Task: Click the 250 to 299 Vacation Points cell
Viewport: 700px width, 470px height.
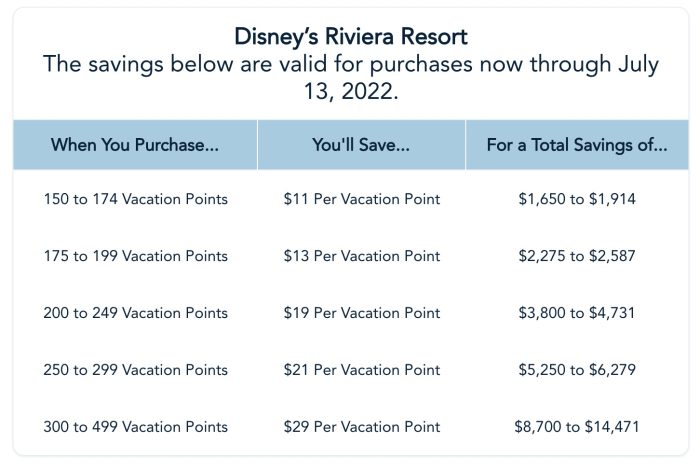Action: click(x=135, y=370)
